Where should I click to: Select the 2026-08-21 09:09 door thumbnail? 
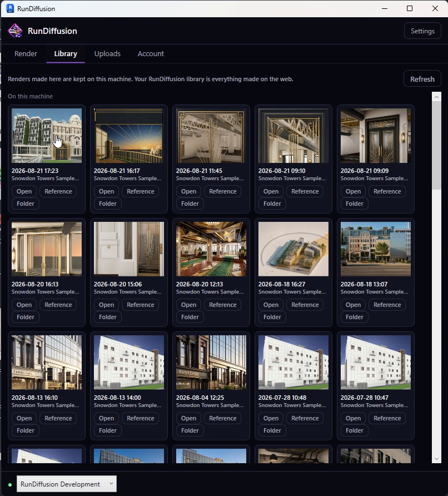376,136
